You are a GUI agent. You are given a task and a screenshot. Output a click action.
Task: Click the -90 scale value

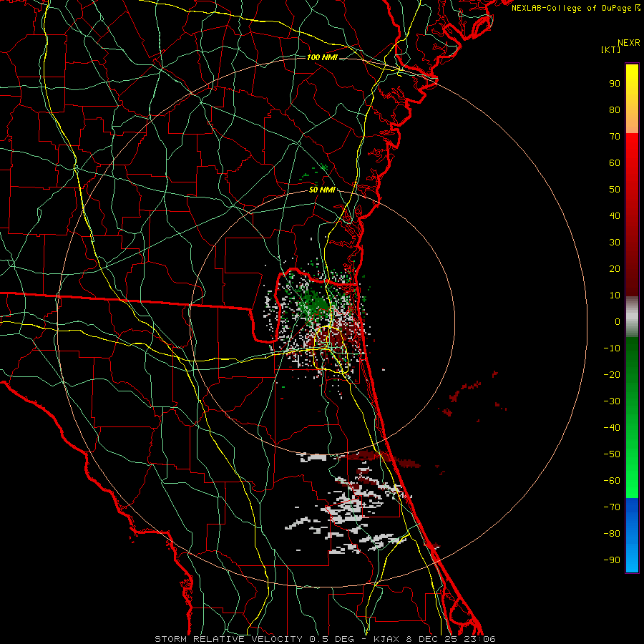pos(612,560)
